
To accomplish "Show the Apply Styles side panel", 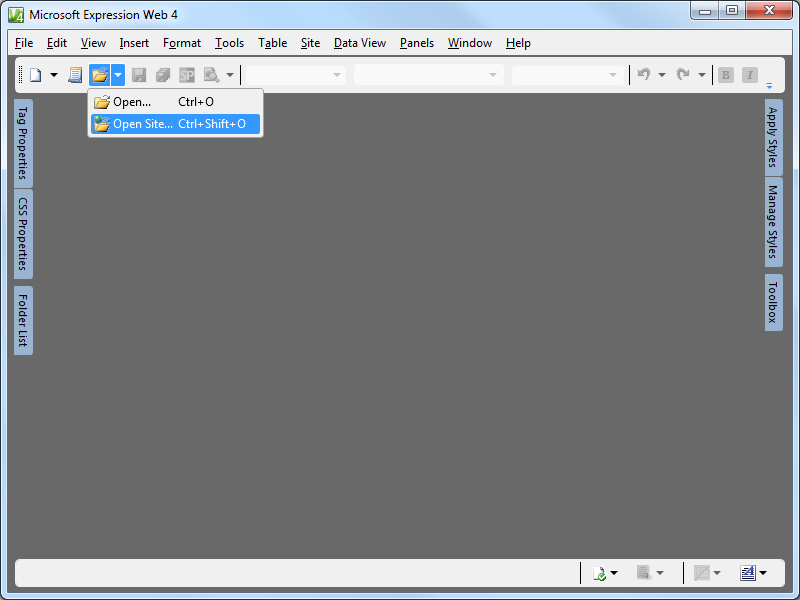I will 773,137.
